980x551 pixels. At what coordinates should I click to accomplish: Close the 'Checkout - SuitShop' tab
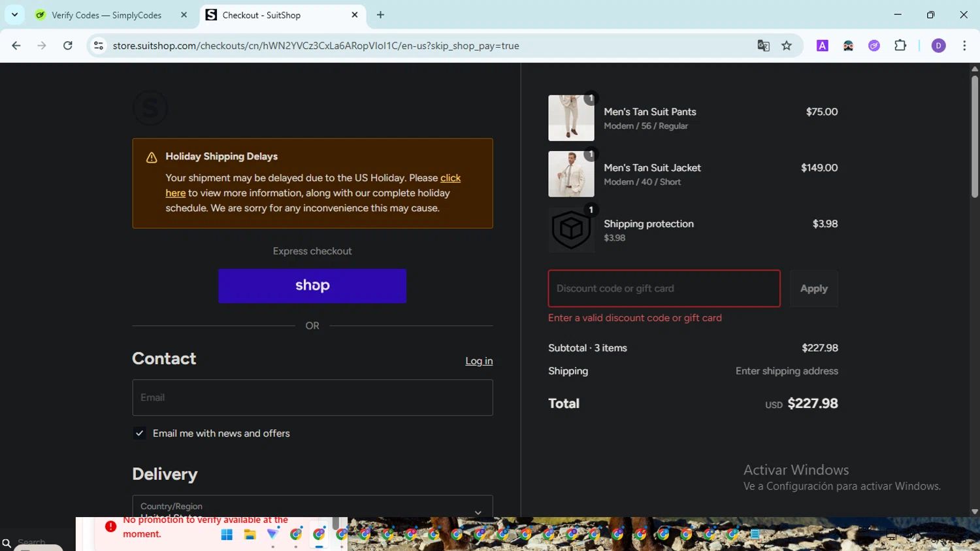(355, 14)
